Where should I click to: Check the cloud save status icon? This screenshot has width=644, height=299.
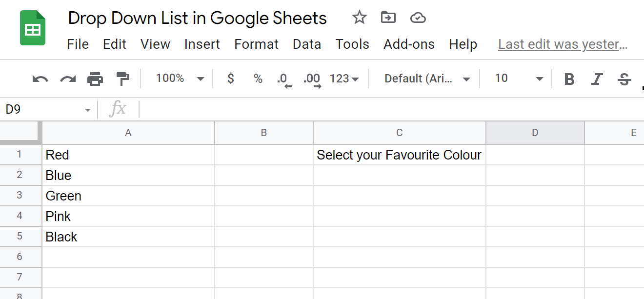pos(418,18)
